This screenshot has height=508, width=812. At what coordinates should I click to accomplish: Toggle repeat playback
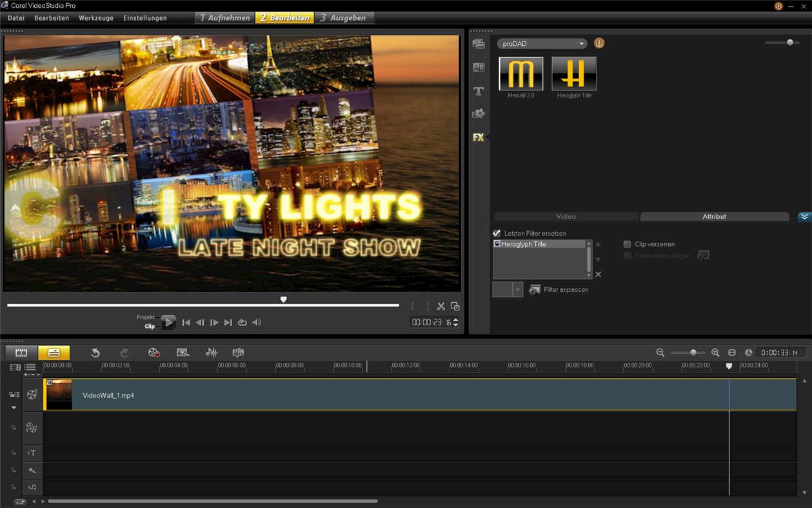pos(243,323)
